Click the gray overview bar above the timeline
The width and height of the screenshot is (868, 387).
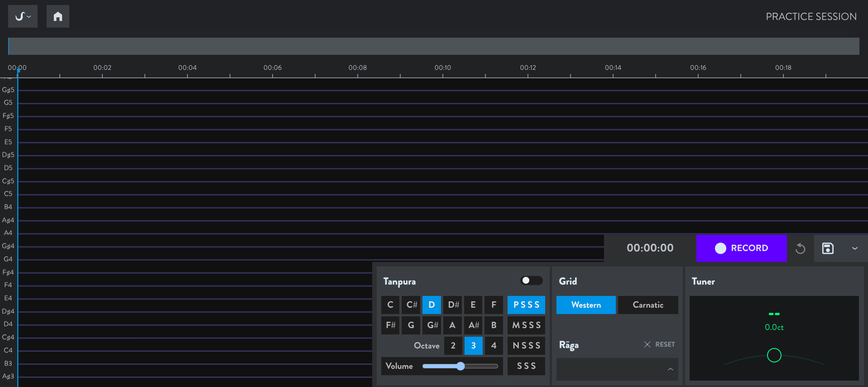click(x=433, y=46)
